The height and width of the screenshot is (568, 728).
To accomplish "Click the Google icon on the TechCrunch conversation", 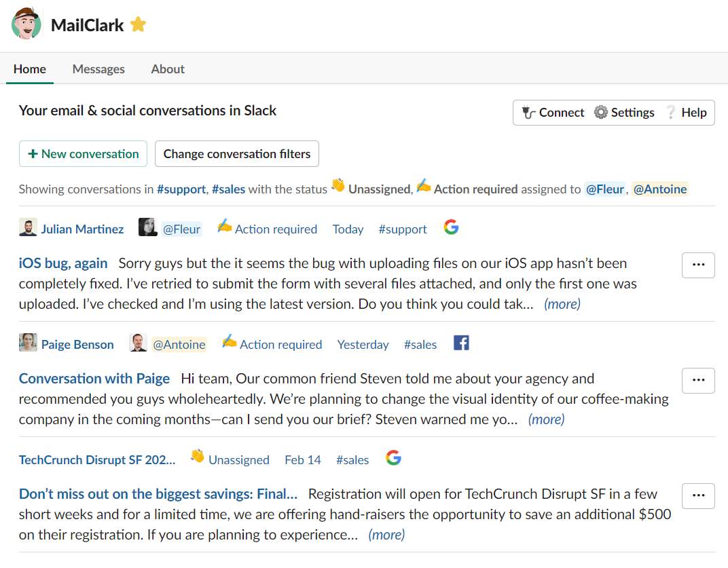I will (x=393, y=458).
